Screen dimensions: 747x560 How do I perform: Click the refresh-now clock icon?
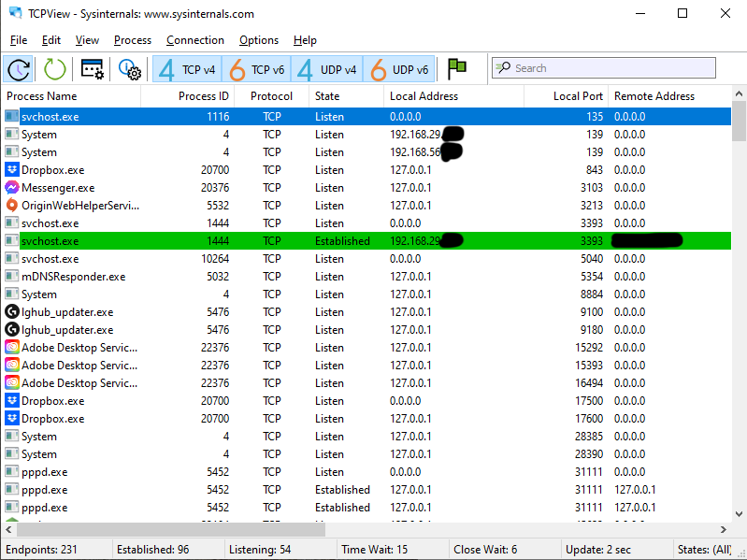coord(18,69)
